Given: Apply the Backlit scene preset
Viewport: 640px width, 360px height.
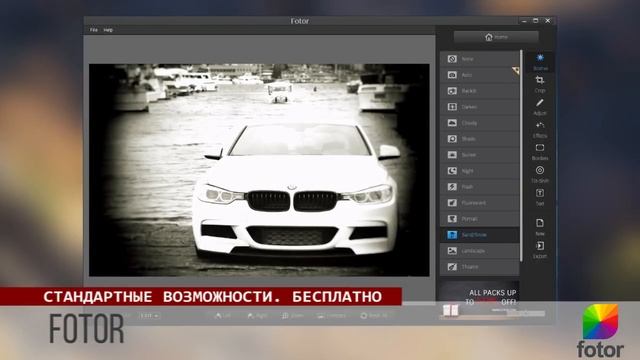Looking at the screenshot, I should click(x=480, y=91).
